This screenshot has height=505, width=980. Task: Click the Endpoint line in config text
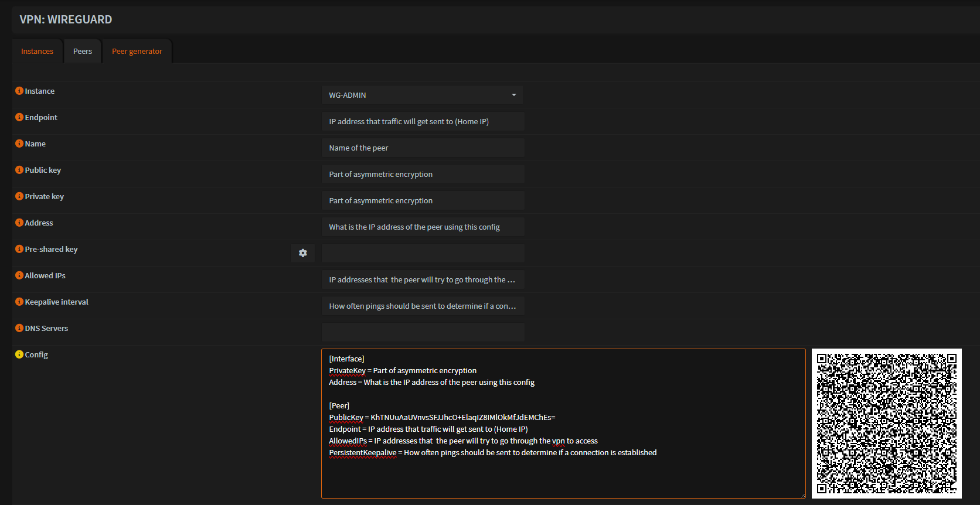(x=428, y=429)
